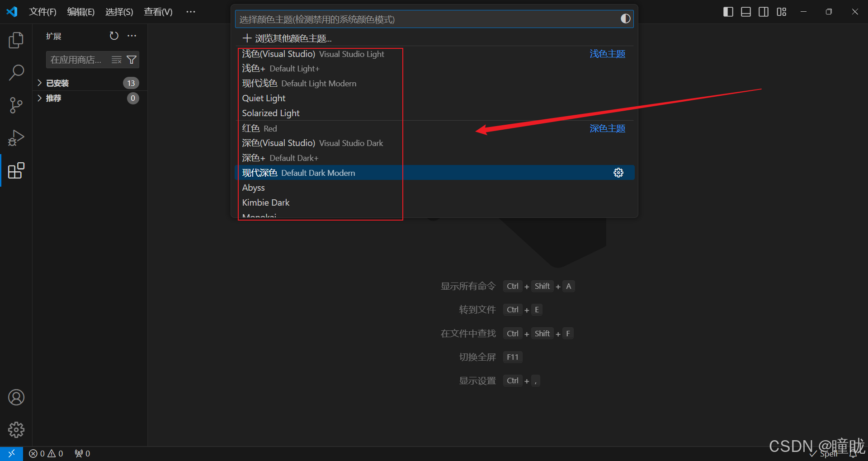Screen dimensions: 868x461
Task: Browse other color themes option
Action: tap(434, 38)
